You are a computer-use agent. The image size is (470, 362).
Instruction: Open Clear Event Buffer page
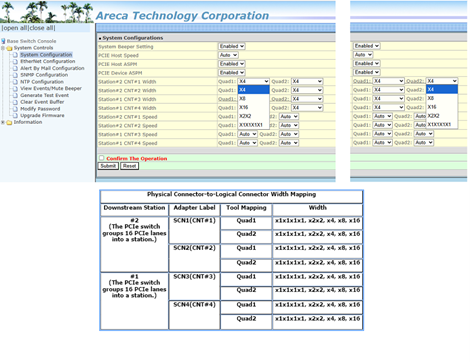coord(42,102)
